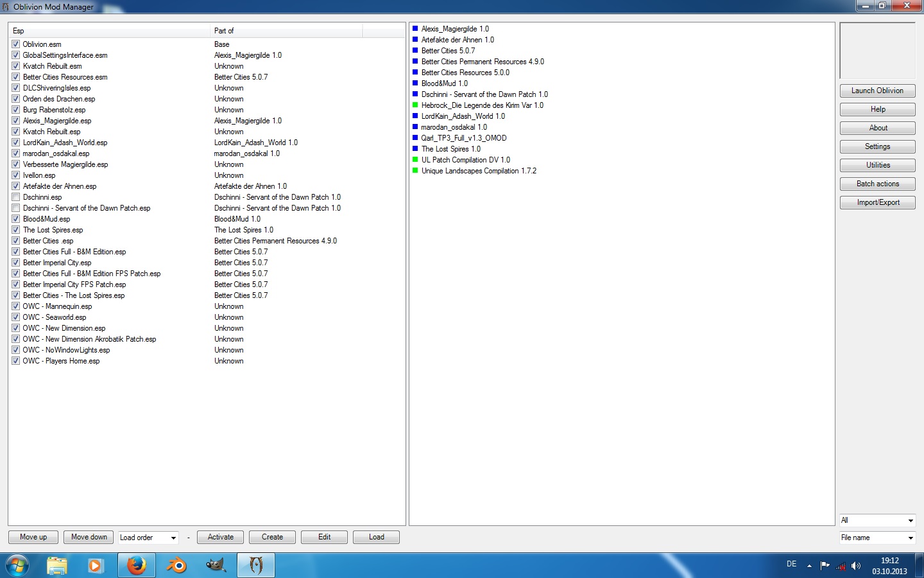
Task: Click green square beside Unique Landscapes Compilation
Action: coord(415,170)
